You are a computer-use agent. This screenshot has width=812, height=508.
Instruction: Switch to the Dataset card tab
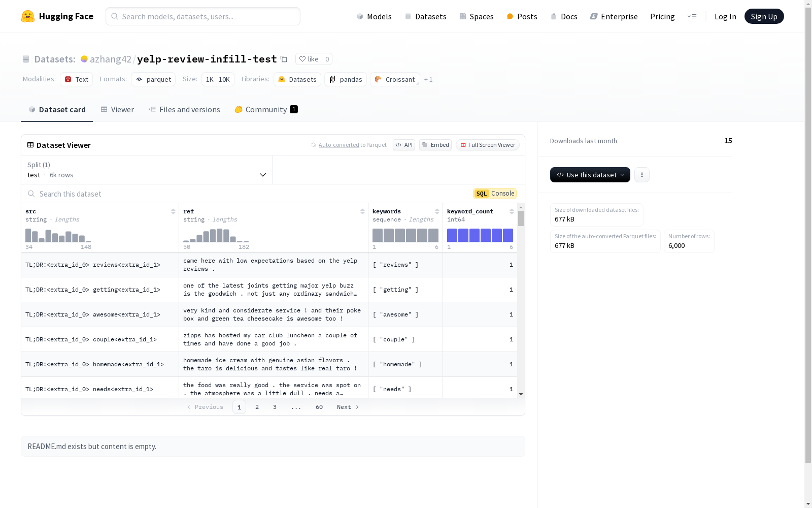[57, 109]
